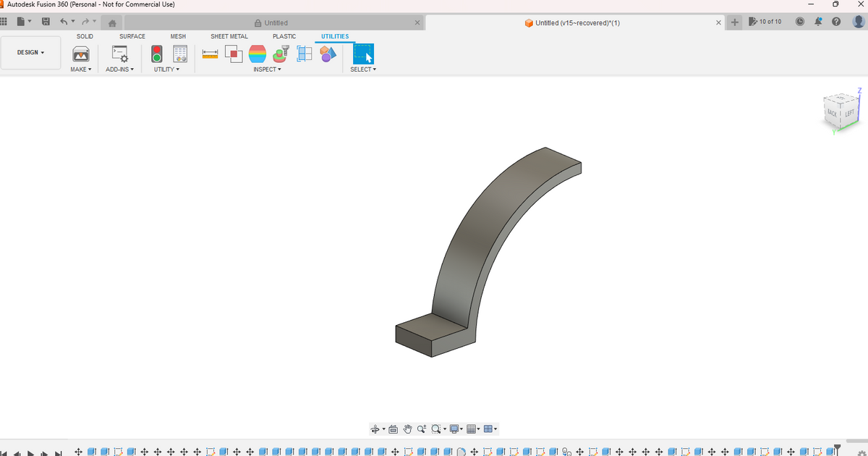
Task: Click the plus button to open new document
Action: coord(734,22)
